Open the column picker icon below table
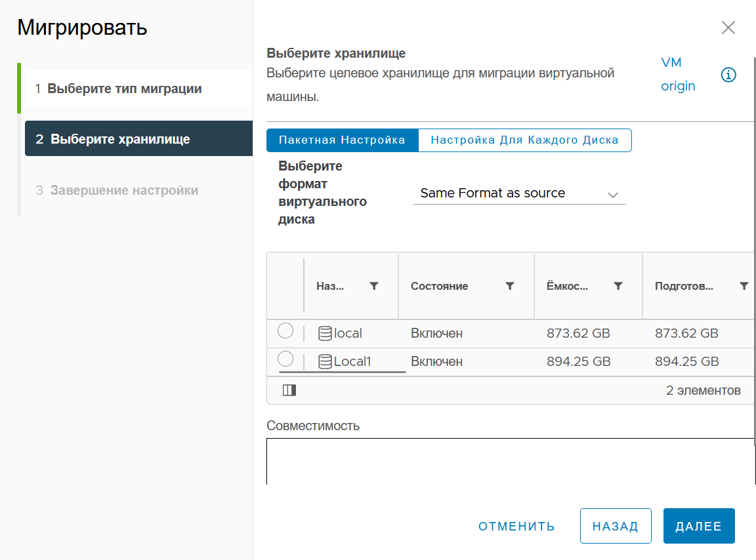 (x=289, y=390)
